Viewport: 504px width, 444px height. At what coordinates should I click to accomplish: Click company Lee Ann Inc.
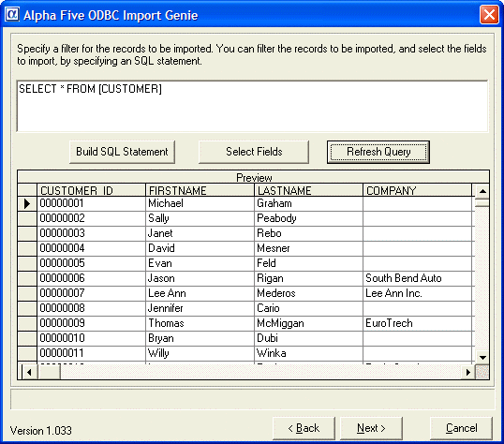(x=417, y=293)
